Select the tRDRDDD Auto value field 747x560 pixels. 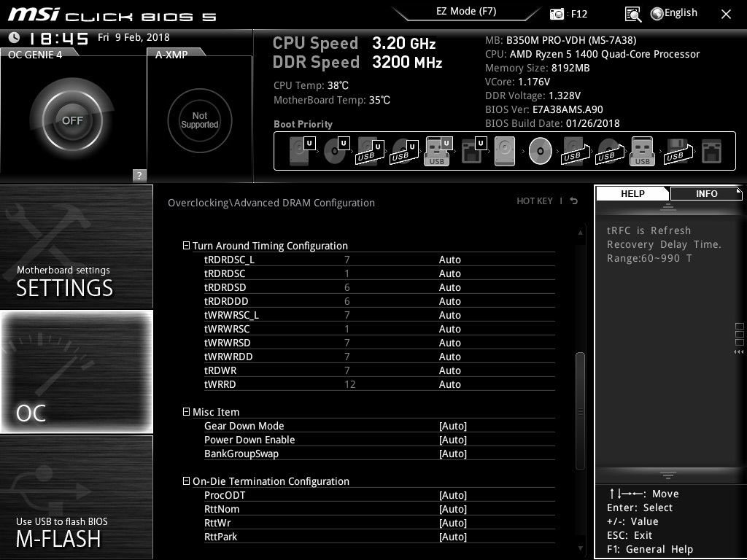(x=449, y=301)
